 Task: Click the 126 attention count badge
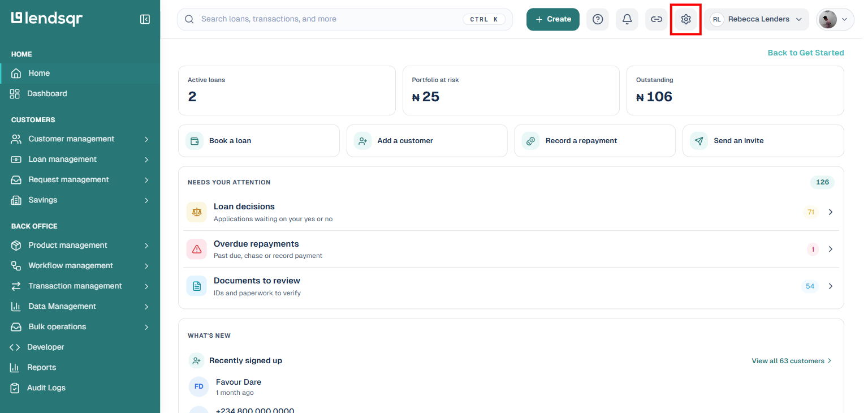tap(823, 182)
